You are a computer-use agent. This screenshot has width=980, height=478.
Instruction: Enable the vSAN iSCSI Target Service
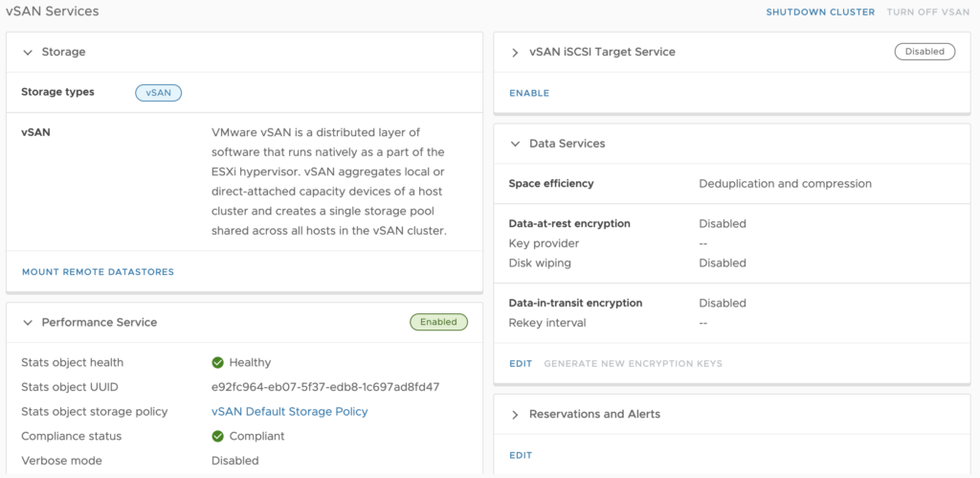point(529,93)
